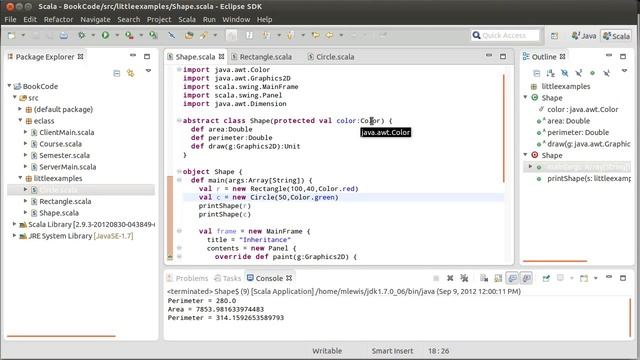
Task: Click the green Run button
Action: pyautogui.click(x=105, y=36)
